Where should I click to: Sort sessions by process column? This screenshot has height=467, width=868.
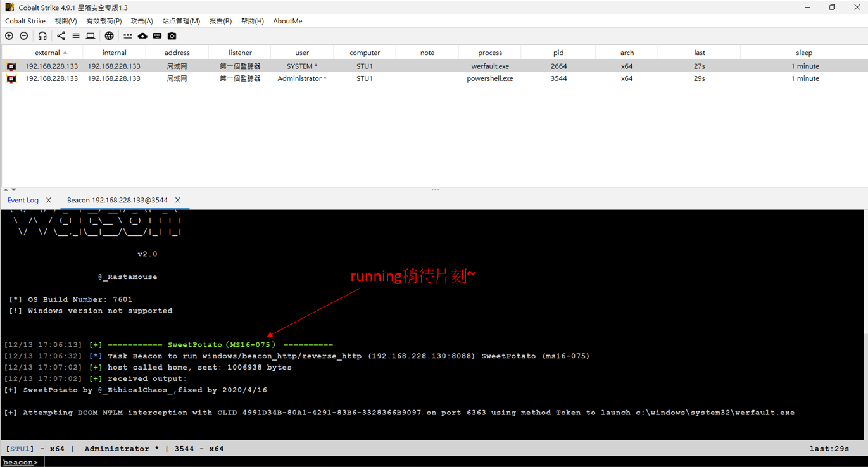pos(490,53)
